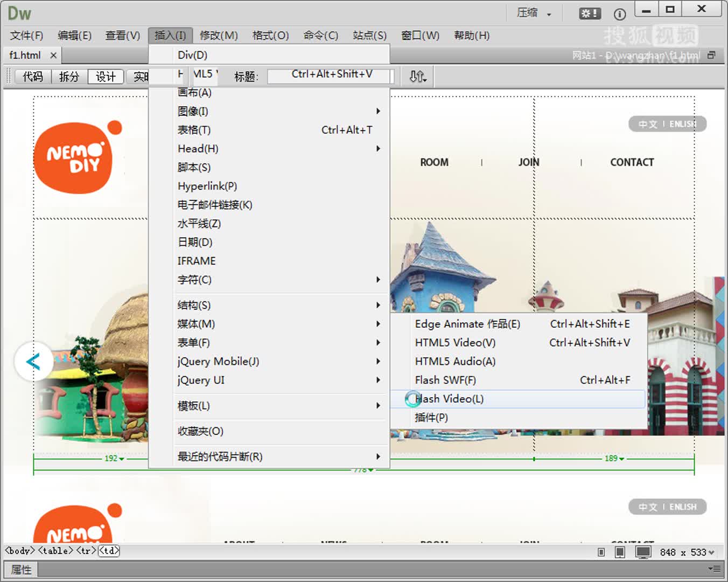The height and width of the screenshot is (582, 728).
Task: Click the NEMO DIY logo image
Action: pyautogui.click(x=78, y=157)
